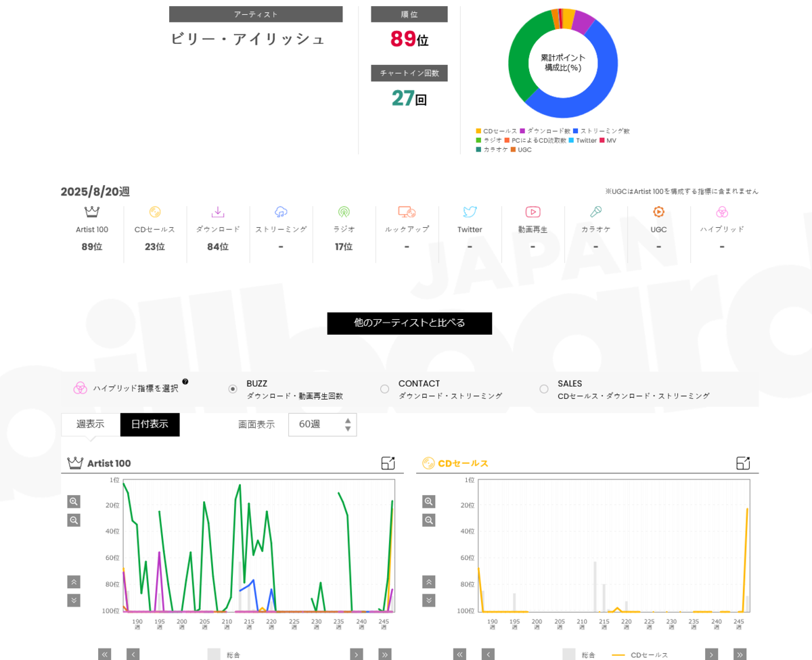Viewport: 812px width, 660px height.
Task: Zoom out on the Artist 100 chart
Action: [x=74, y=520]
